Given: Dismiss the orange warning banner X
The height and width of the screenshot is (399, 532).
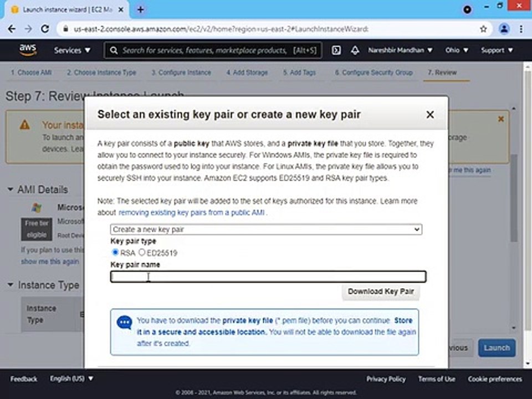Looking at the screenshot, I should point(501,119).
